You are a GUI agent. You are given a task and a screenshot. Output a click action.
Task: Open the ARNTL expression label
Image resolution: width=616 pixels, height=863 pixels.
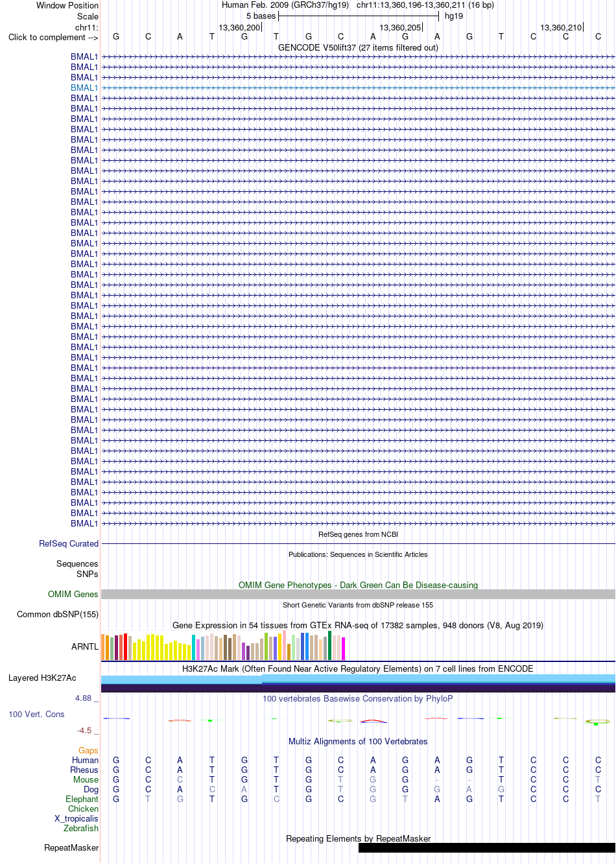tap(85, 646)
